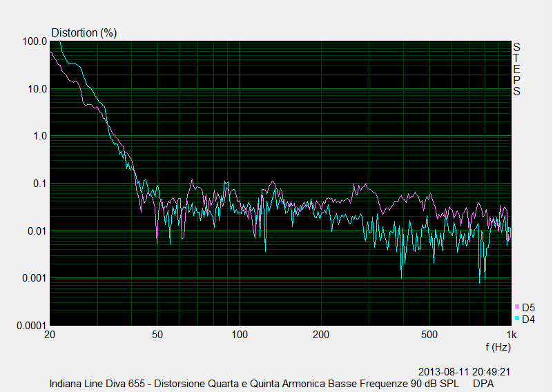The image size is (553, 392).
Task: Click the Distortion (%) axis title
Action: pyautogui.click(x=84, y=33)
